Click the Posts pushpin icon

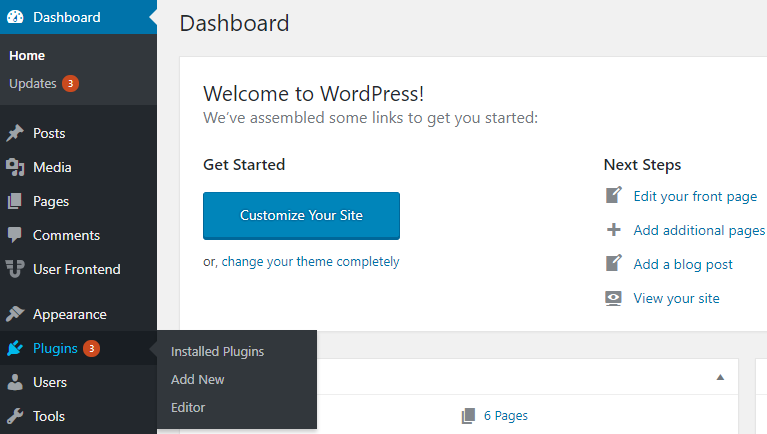tap(15, 133)
